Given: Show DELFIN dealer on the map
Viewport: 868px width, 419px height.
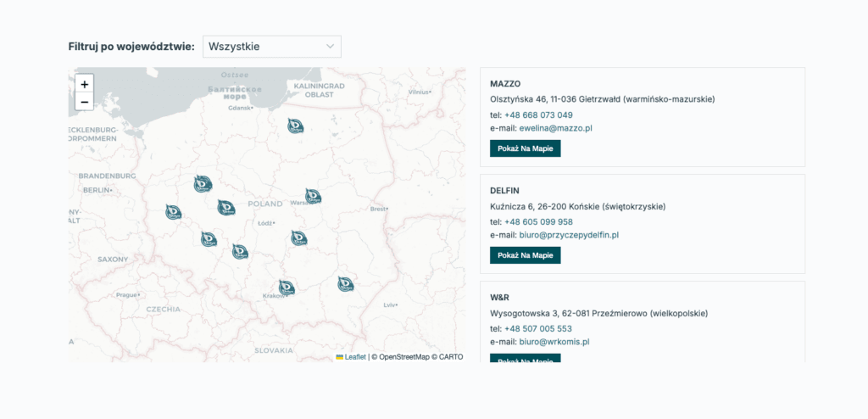Looking at the screenshot, I should (525, 255).
